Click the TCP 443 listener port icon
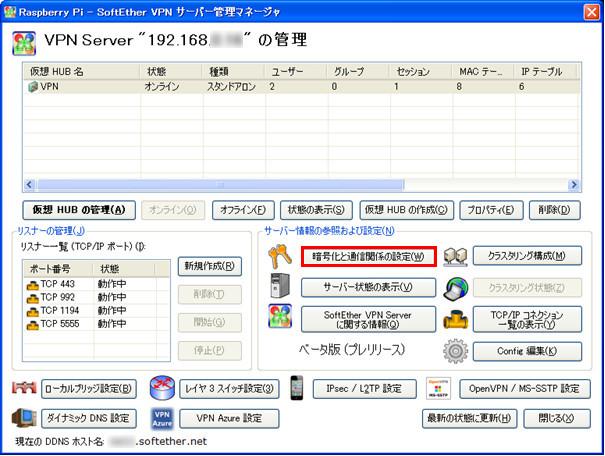The image size is (605, 456). point(33,285)
